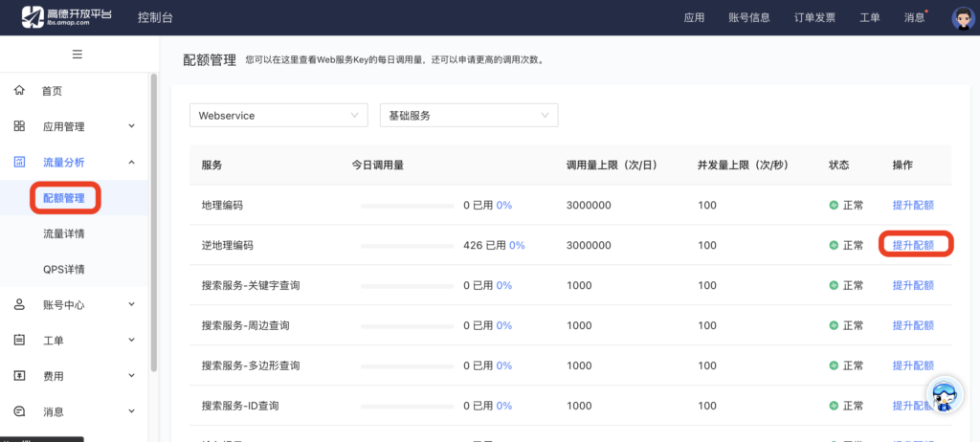Click the 高德开放平台 logo
The image size is (980, 442).
69,16
